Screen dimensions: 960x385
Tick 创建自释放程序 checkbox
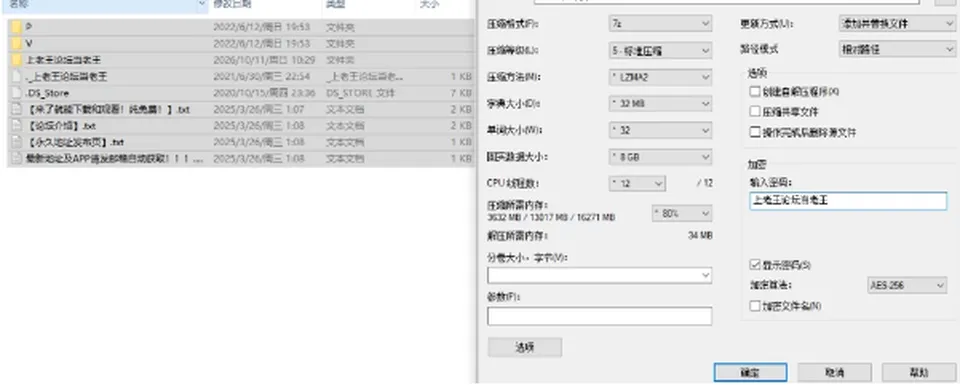754,91
